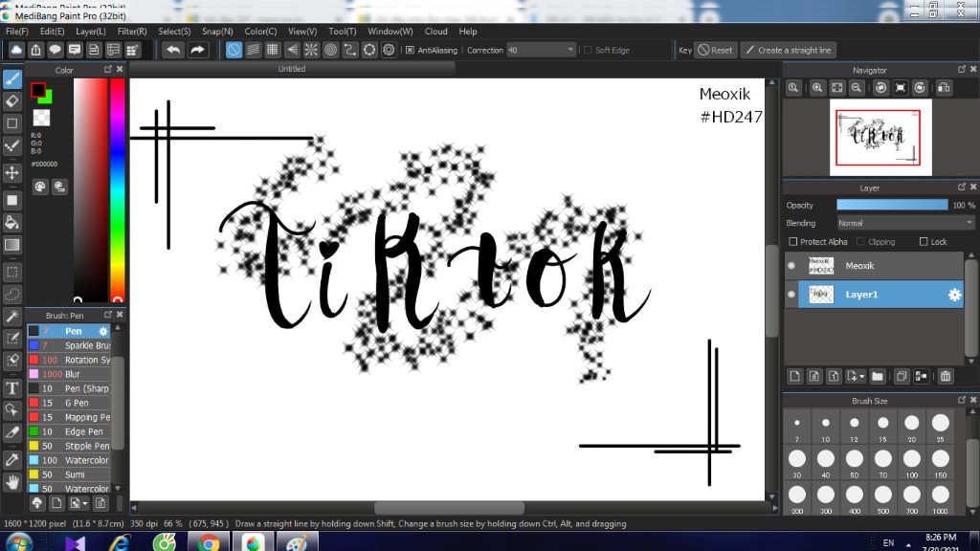Click the Reset key button

(x=715, y=50)
